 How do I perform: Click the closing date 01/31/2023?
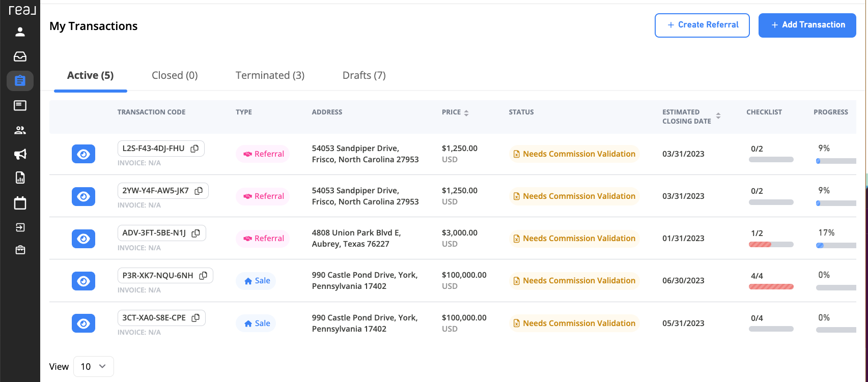(683, 239)
